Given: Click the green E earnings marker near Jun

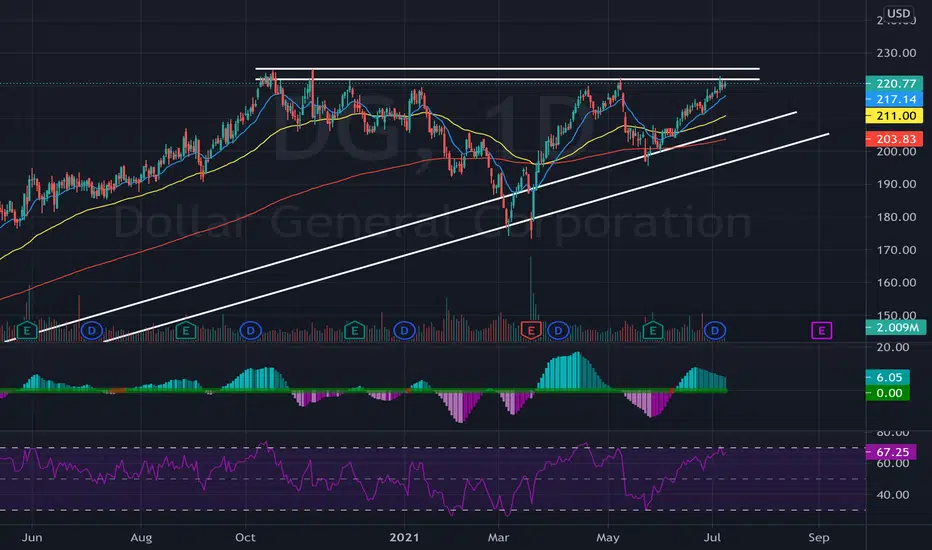Looking at the screenshot, I should pos(27,330).
